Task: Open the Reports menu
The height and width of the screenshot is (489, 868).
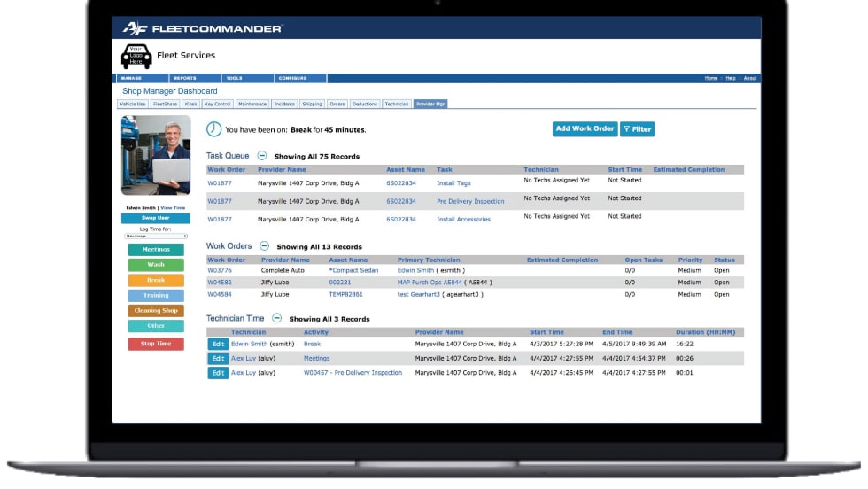Action: [184, 78]
